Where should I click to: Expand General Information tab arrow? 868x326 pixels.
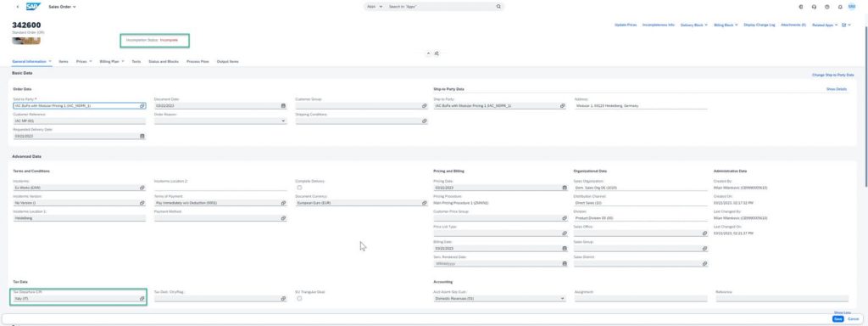[50, 61]
